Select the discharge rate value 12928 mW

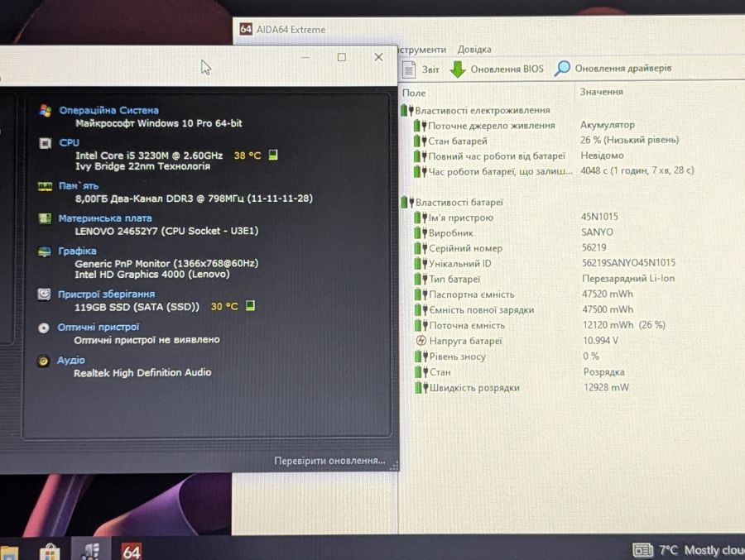[606, 387]
